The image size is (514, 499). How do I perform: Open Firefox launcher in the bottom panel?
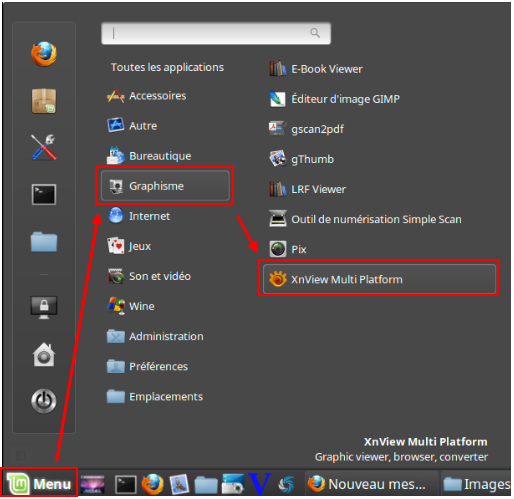coord(153,484)
